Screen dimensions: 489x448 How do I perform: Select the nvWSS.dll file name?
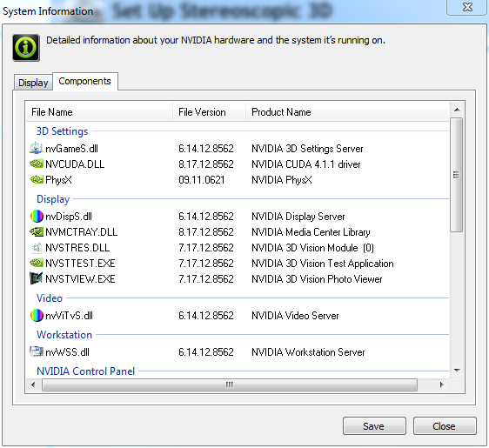pyautogui.click(x=67, y=351)
